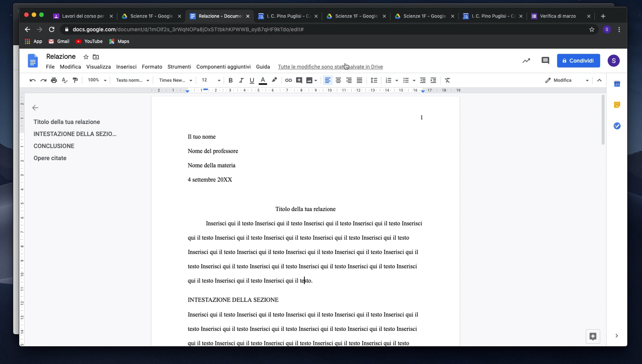Open the text color picker
This screenshot has height=364, width=642.
coord(263,80)
